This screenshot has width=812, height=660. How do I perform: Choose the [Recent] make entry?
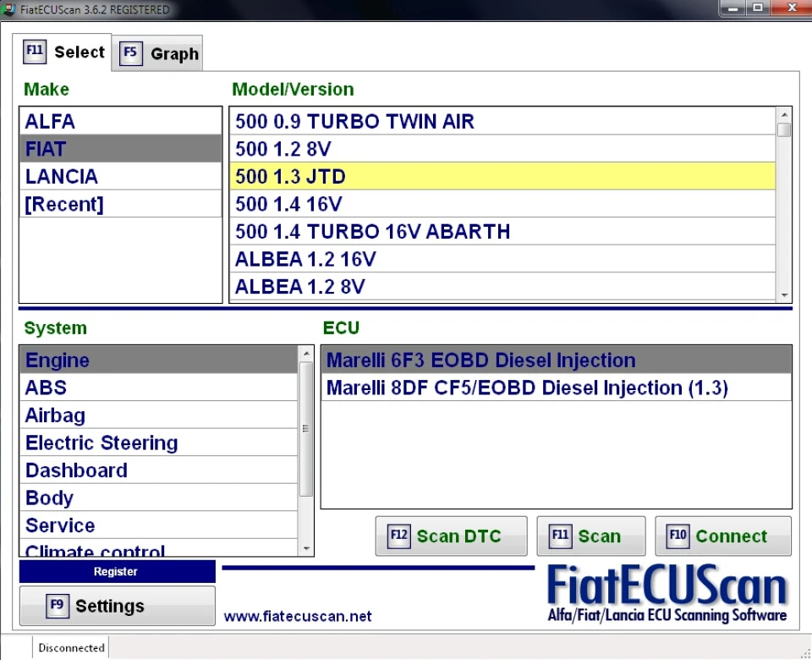(x=120, y=204)
